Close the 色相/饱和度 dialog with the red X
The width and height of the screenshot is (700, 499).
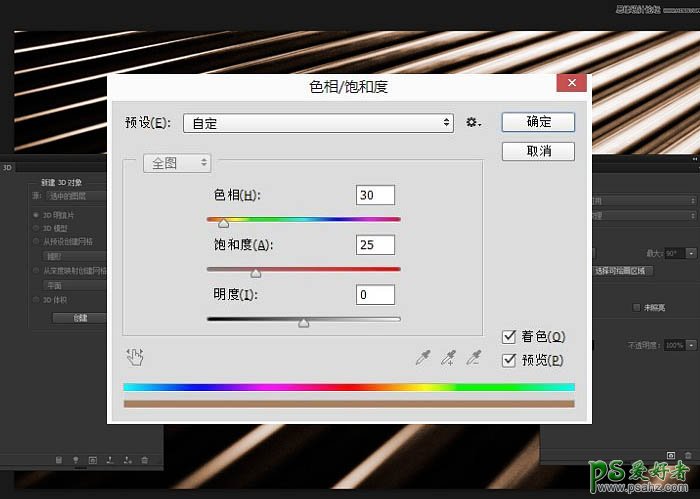point(571,85)
